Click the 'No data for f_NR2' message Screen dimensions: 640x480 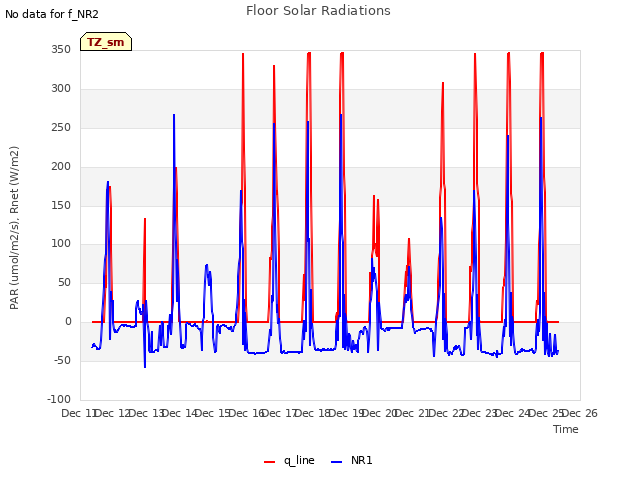52,14
